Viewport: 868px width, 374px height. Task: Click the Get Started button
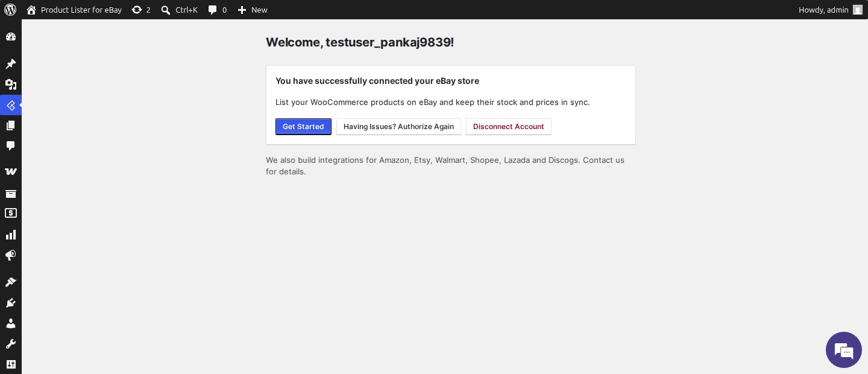coord(303,127)
